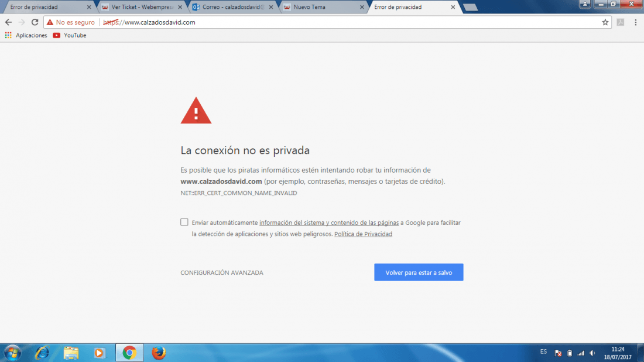
Task: Launch Internet Explorer from the taskbar
Action: (42, 353)
